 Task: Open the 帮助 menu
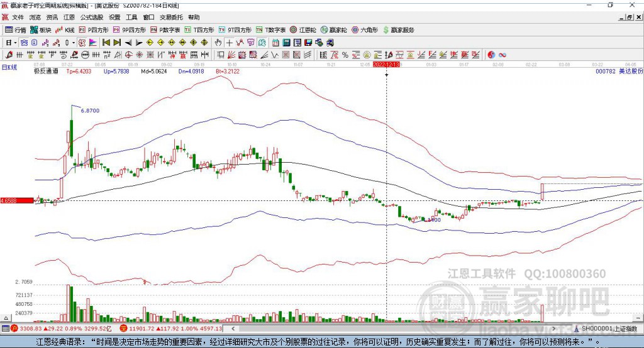194,17
